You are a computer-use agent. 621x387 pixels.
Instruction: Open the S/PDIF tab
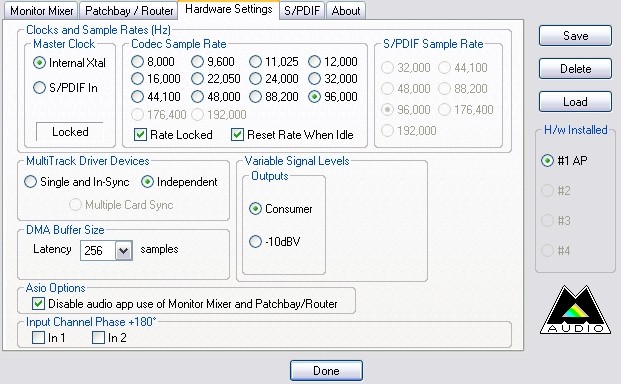click(x=302, y=11)
